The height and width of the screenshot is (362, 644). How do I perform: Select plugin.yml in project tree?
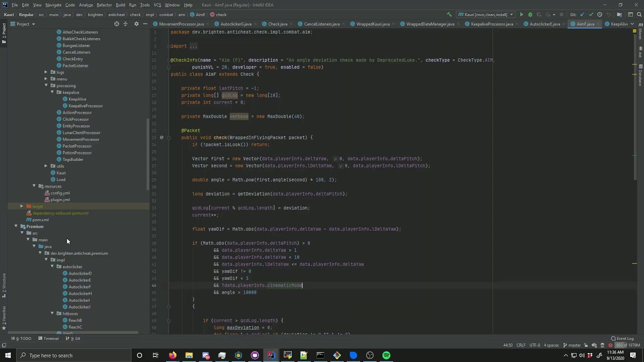click(x=60, y=200)
